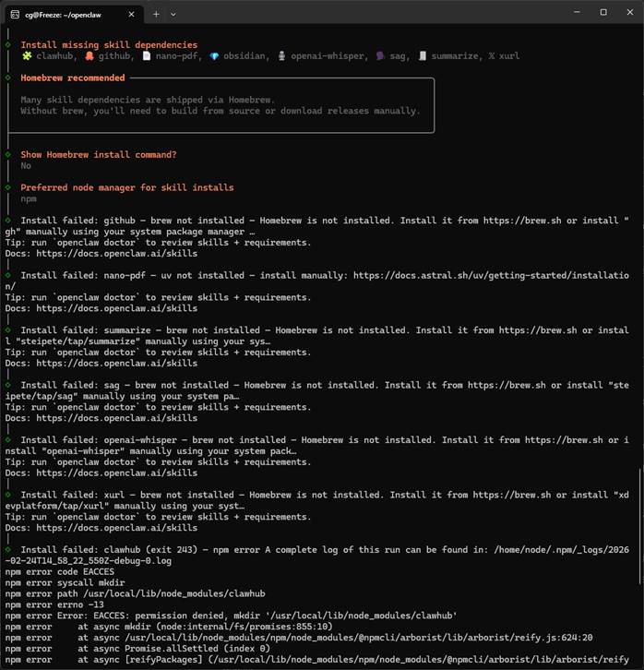Open docs.openclaw.ai/skills link under xurl failure
Screen dimensions: 644x670
(x=127, y=528)
